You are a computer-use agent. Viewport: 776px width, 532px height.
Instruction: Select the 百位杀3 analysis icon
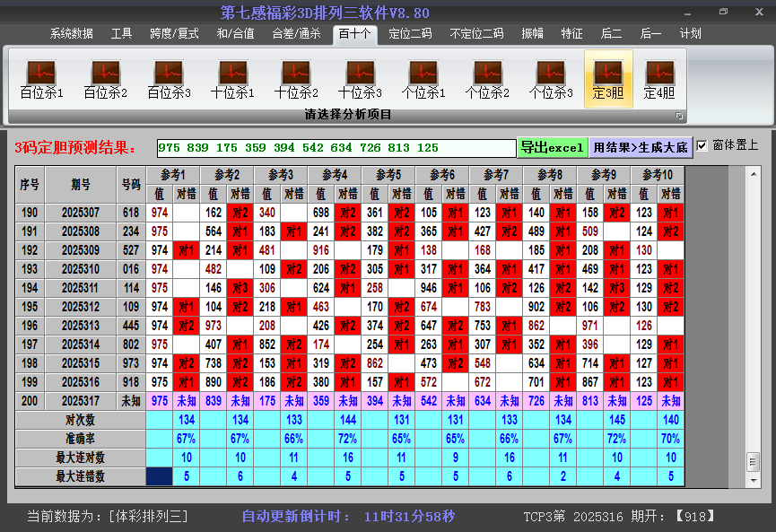tap(169, 79)
